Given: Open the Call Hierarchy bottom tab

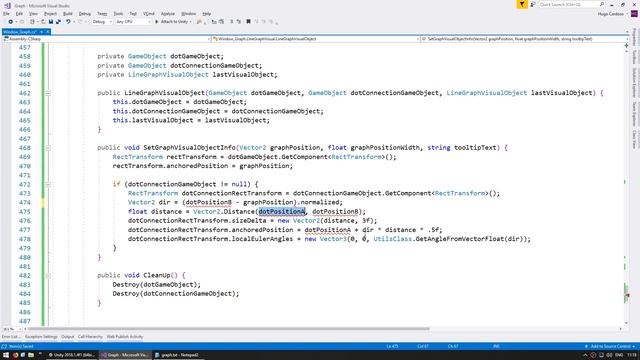Looking at the screenshot, I should pos(90,337).
